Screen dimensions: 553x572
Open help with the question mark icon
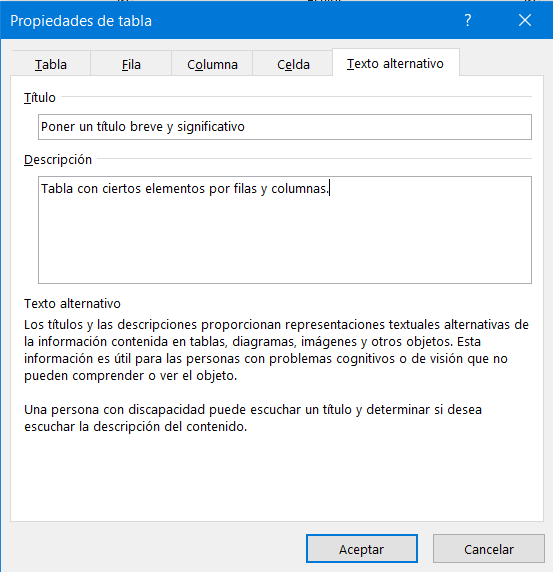[x=468, y=20]
